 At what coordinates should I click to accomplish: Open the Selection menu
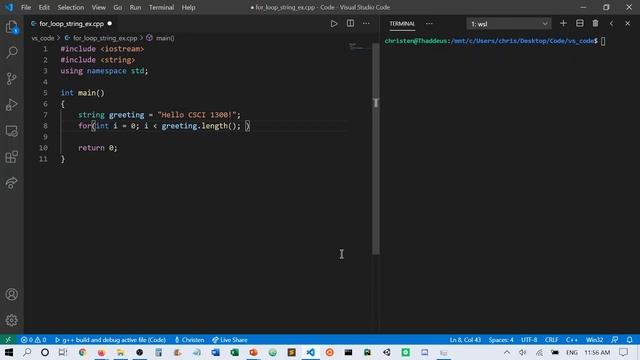point(71,7)
